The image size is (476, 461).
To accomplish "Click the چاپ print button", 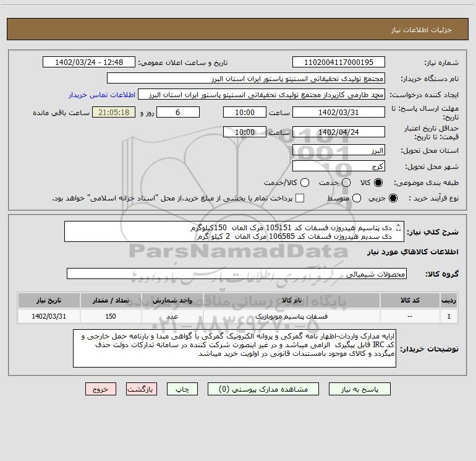I will point(182,389).
